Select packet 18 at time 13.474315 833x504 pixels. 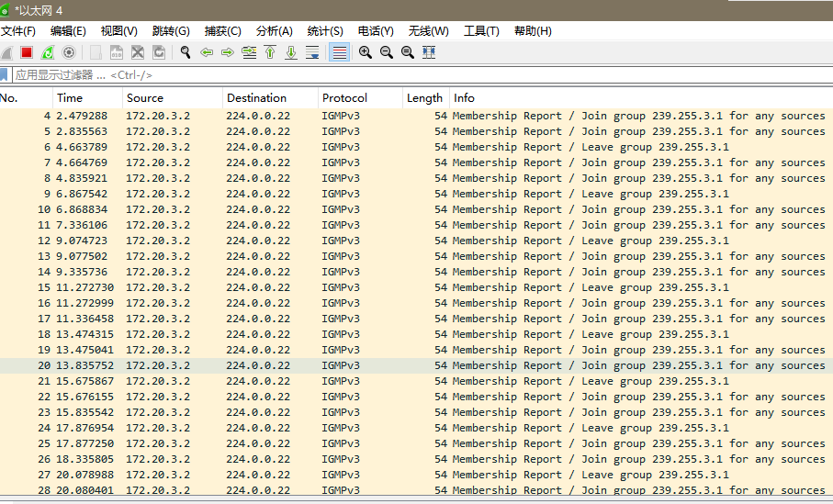click(x=417, y=334)
